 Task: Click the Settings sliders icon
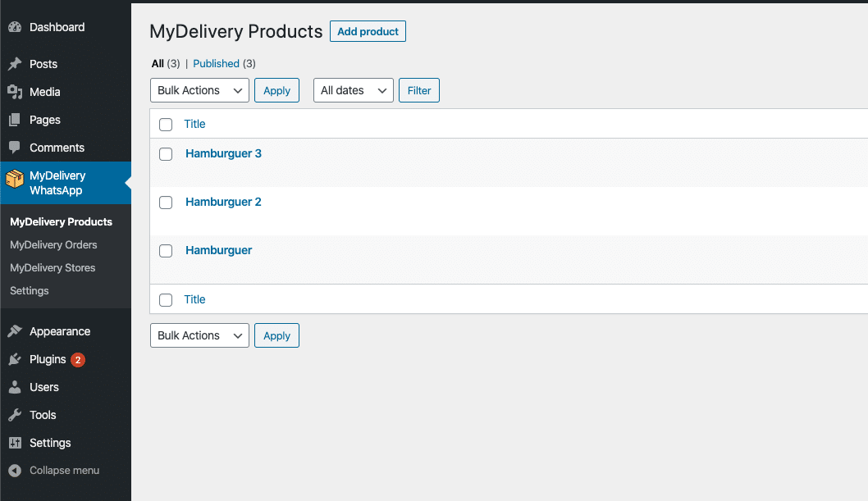15,443
